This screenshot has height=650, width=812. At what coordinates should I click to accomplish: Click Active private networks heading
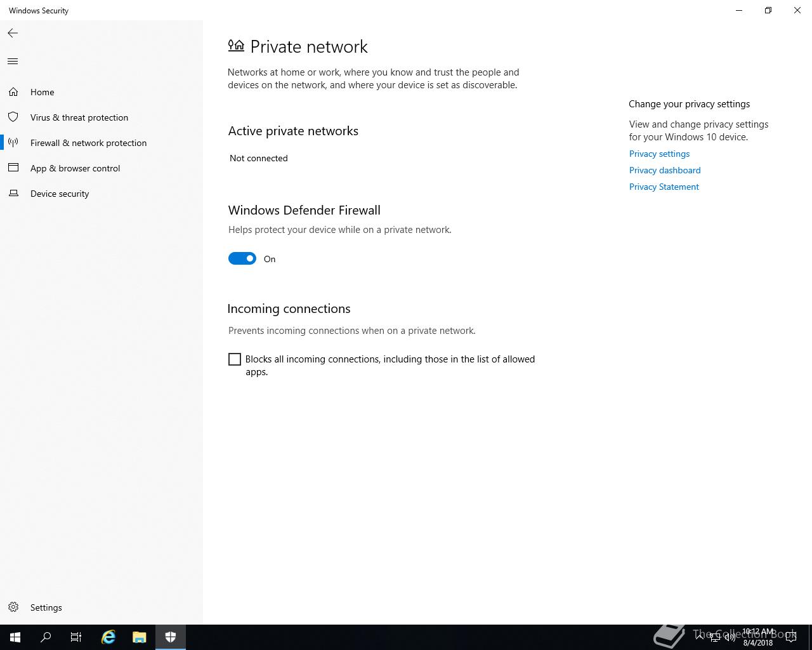293,131
